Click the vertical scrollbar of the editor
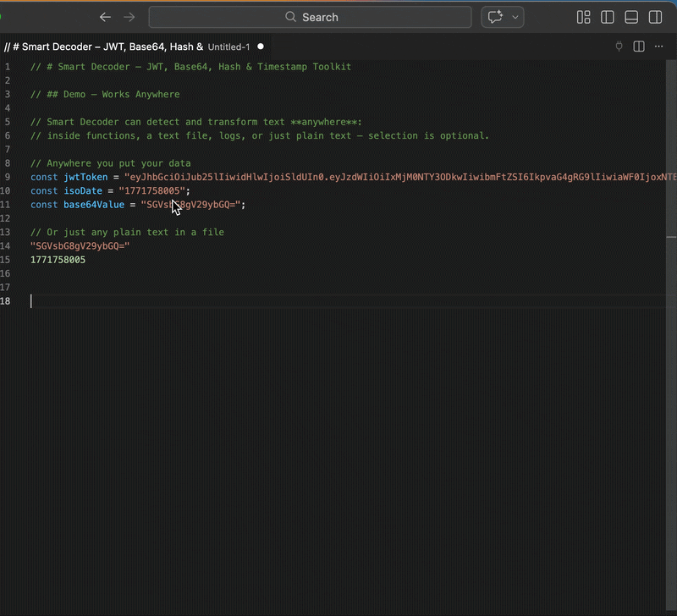677x616 pixels. pyautogui.click(x=671, y=337)
